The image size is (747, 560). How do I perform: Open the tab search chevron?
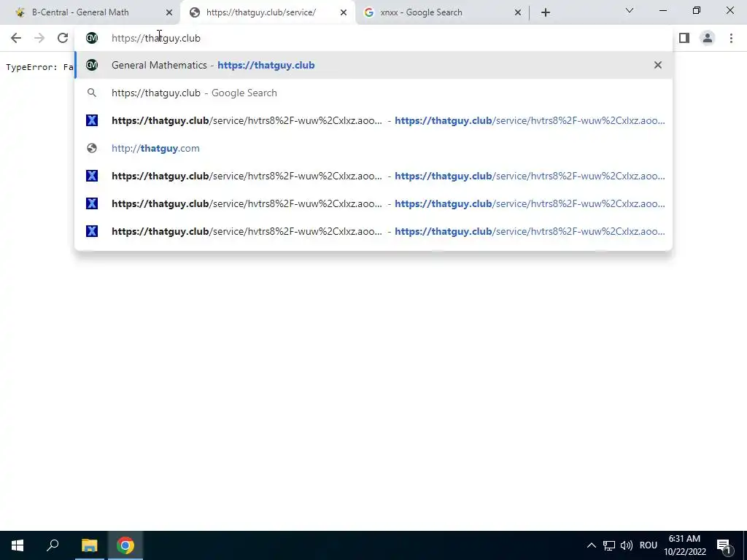click(x=630, y=10)
